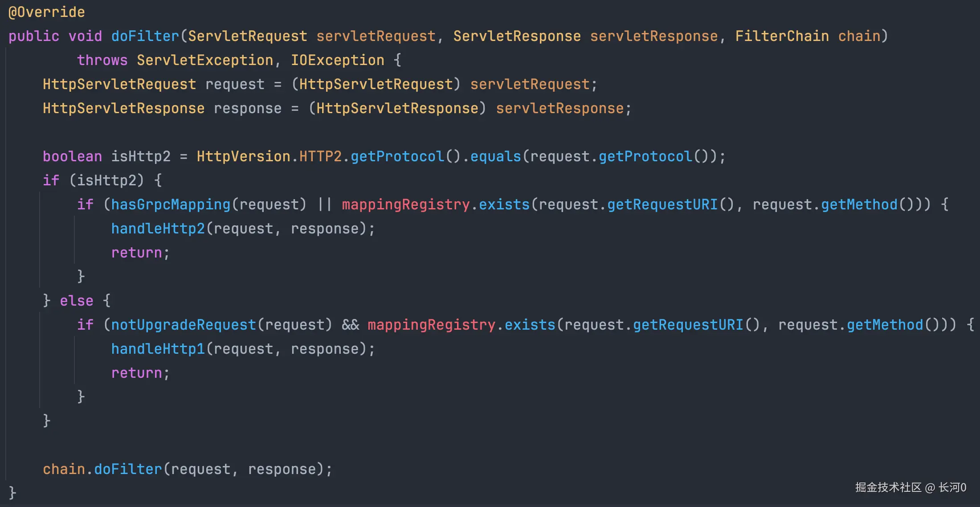Click the second return statement
Image resolution: width=980 pixels, height=507 pixels.
136,373
